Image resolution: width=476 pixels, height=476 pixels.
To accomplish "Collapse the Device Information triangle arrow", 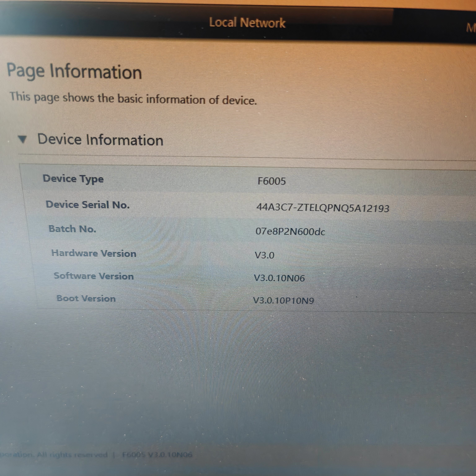I will coord(22,139).
